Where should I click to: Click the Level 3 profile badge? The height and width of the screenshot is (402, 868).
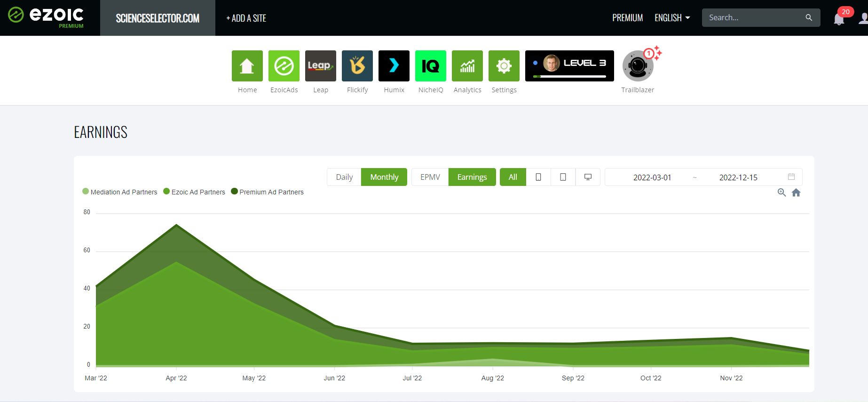[569, 66]
